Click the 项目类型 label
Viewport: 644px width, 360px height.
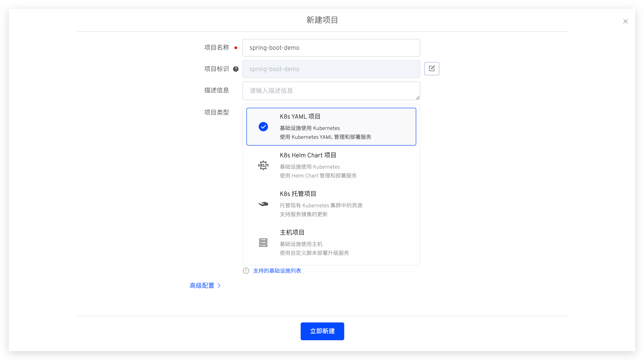point(216,112)
